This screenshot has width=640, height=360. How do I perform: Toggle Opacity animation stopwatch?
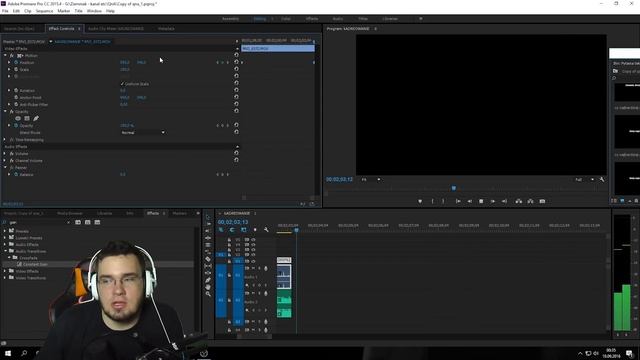pos(16,125)
